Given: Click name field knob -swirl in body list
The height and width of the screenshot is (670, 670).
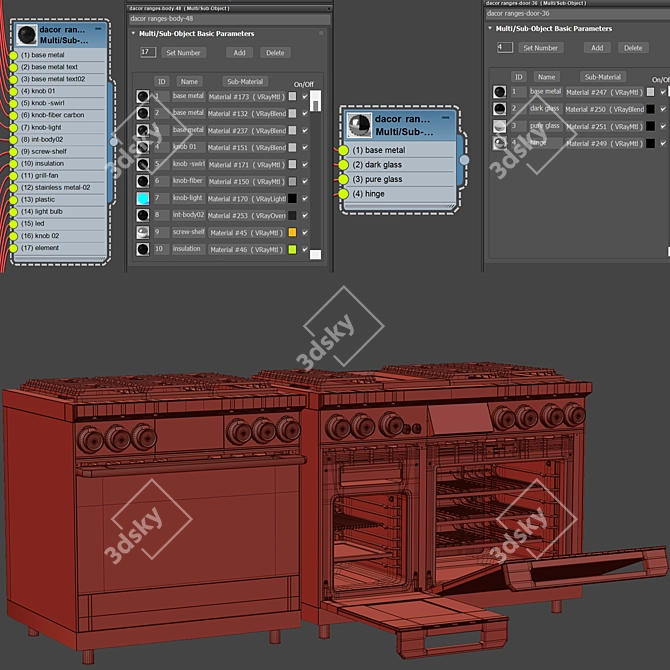Looking at the screenshot, I should pyautogui.click(x=188, y=164).
